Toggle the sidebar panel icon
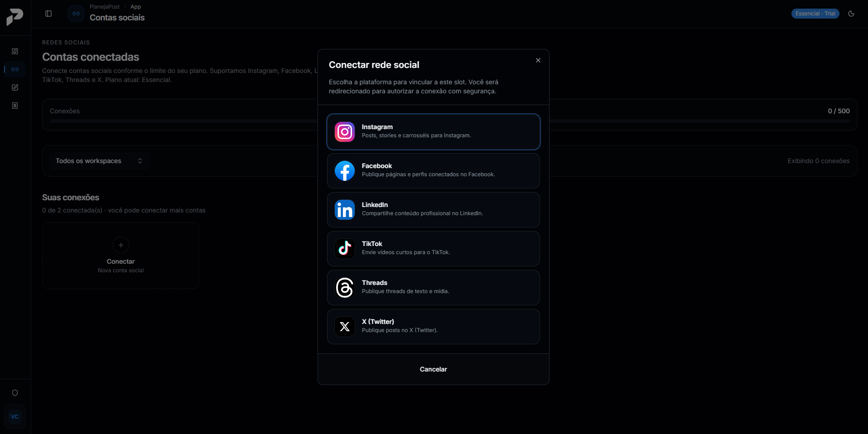The image size is (868, 434). pos(48,14)
